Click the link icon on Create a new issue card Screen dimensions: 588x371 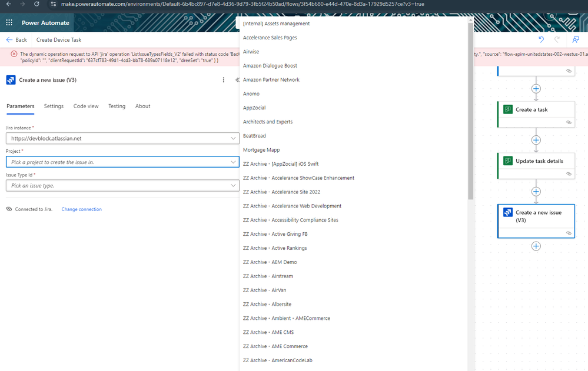[569, 233]
